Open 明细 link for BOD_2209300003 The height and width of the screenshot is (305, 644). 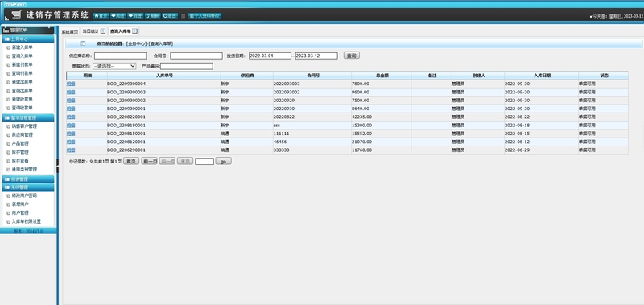click(x=71, y=92)
